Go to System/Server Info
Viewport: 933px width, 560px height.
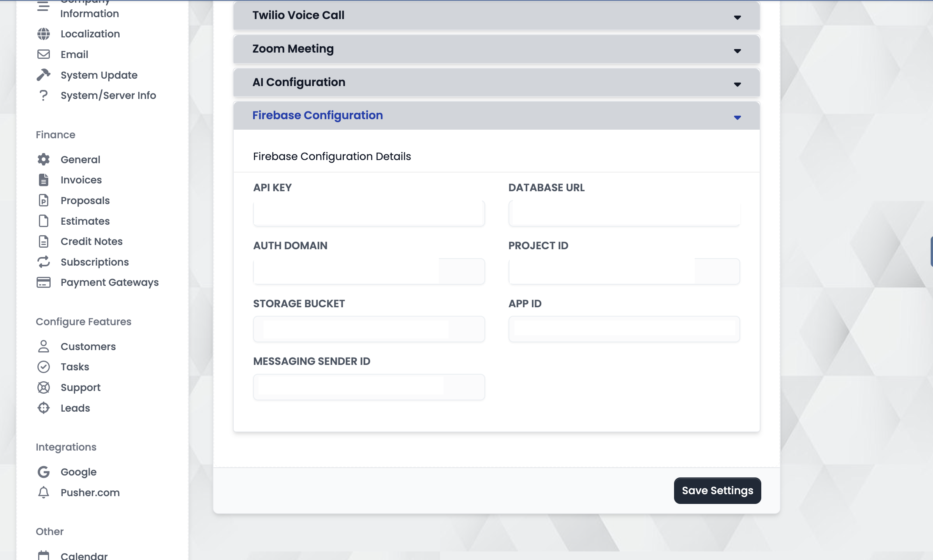[x=108, y=95]
